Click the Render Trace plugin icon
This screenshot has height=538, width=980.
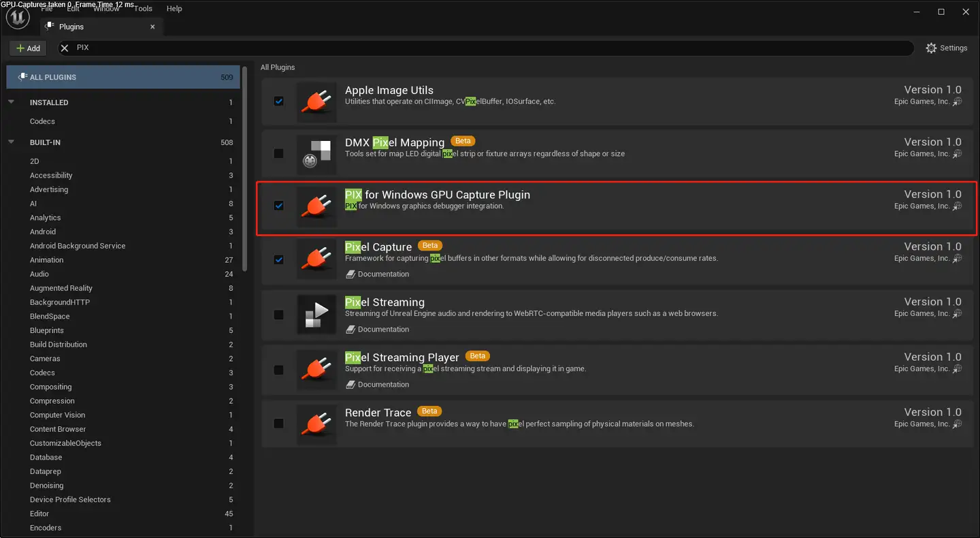(x=316, y=425)
